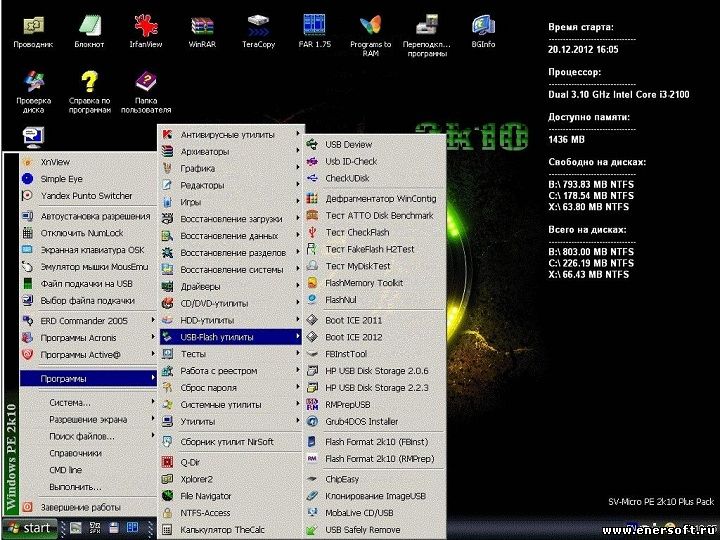Open the Драйверы menu entry

pyautogui.click(x=231, y=287)
